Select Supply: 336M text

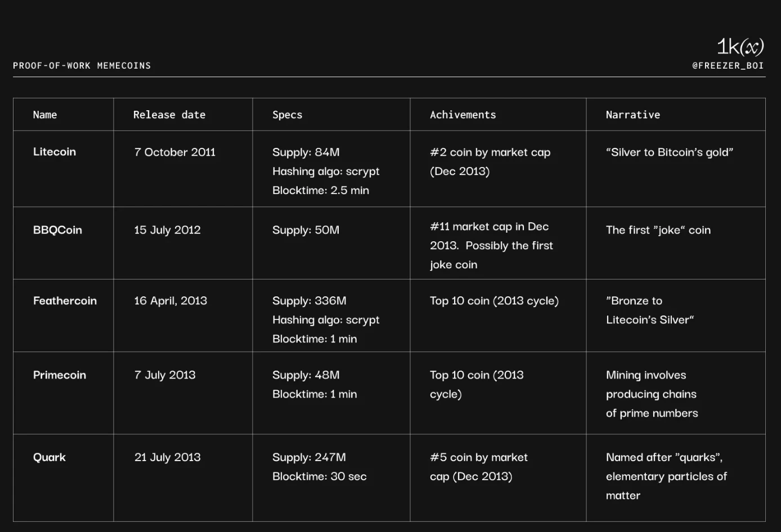tap(309, 301)
